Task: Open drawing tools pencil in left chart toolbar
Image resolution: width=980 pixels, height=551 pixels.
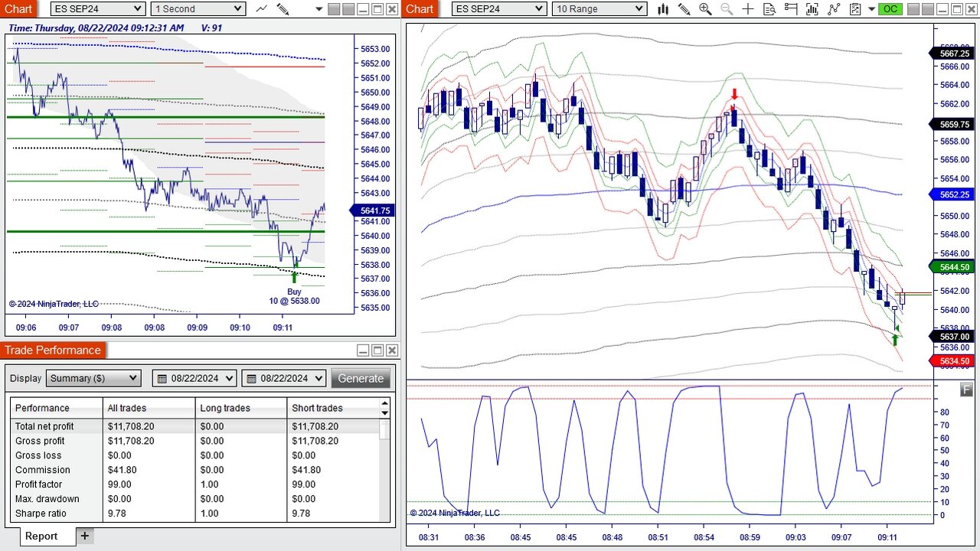Action: click(283, 8)
